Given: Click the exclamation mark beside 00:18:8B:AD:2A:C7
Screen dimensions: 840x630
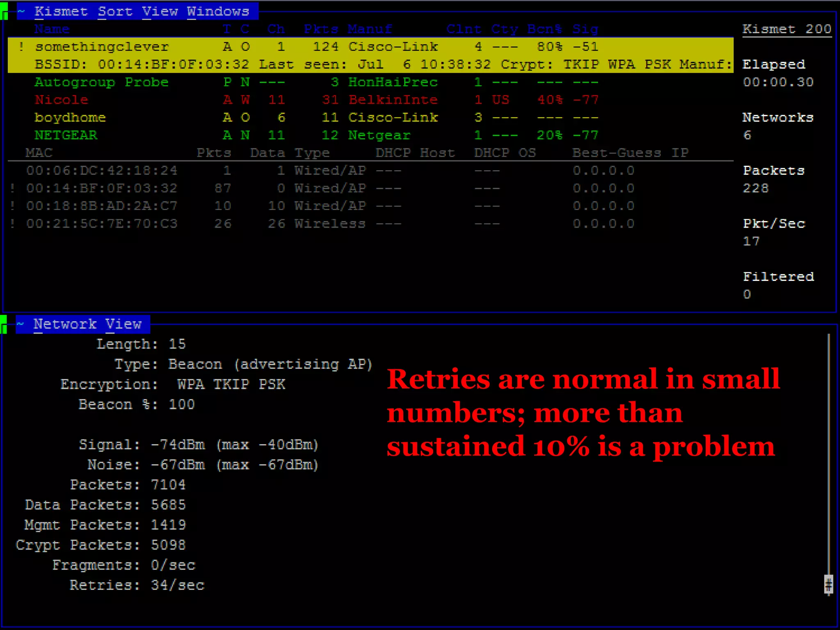Looking at the screenshot, I should tap(13, 206).
